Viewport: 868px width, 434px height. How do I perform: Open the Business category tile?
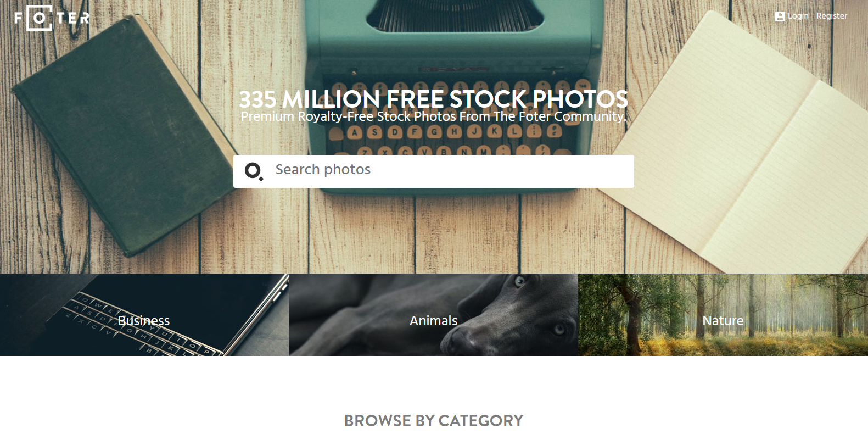[x=144, y=315]
